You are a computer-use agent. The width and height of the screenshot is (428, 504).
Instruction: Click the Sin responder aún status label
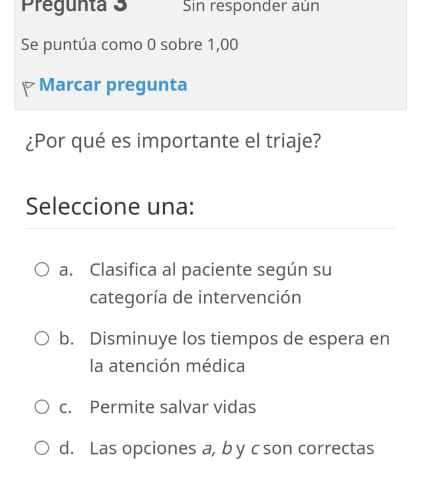coord(250,7)
